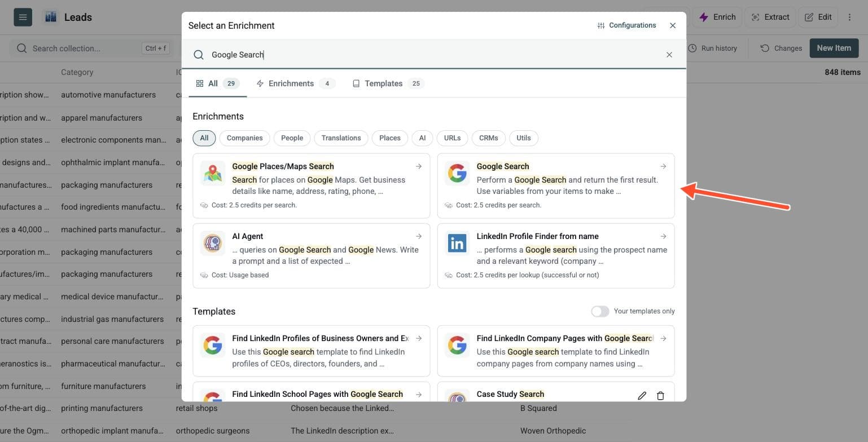Click the Enrich button in the Leads toolbar
The image size is (868, 442).
click(717, 17)
